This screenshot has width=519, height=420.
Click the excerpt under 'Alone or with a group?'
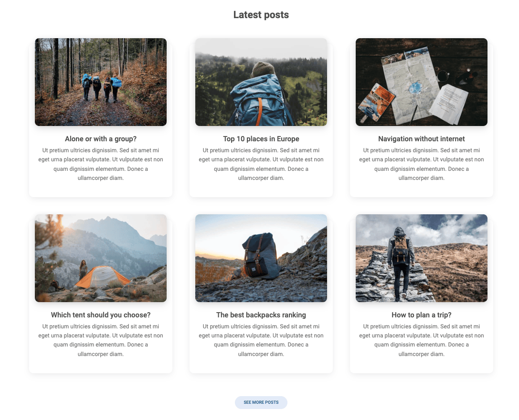101,164
